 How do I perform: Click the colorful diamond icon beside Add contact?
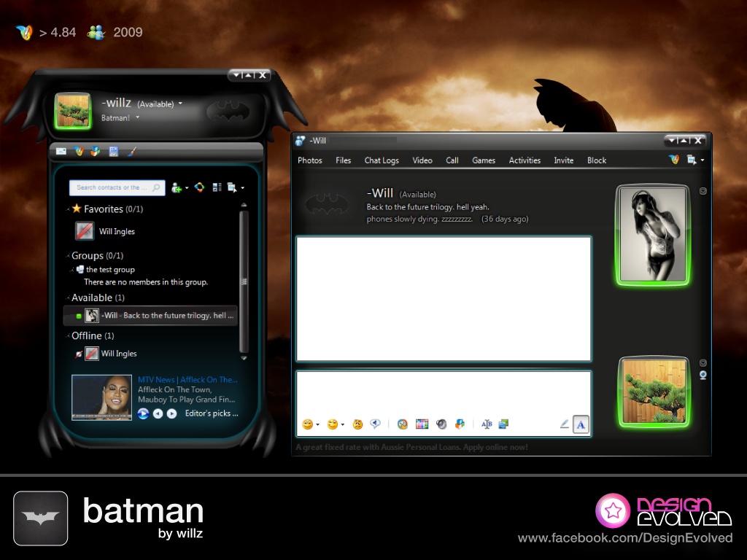[199, 187]
